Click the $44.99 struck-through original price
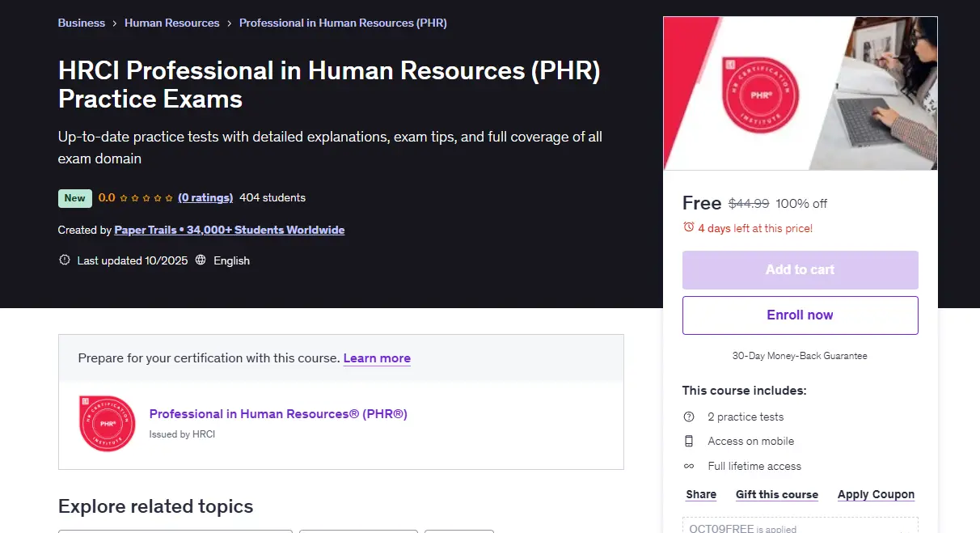980x533 pixels. [x=749, y=204]
